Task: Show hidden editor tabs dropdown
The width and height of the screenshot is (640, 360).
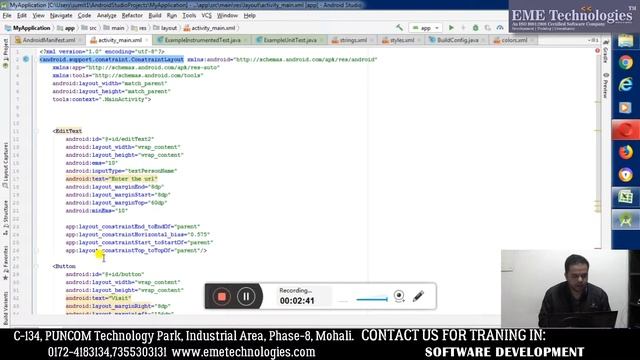Action: coord(593,40)
